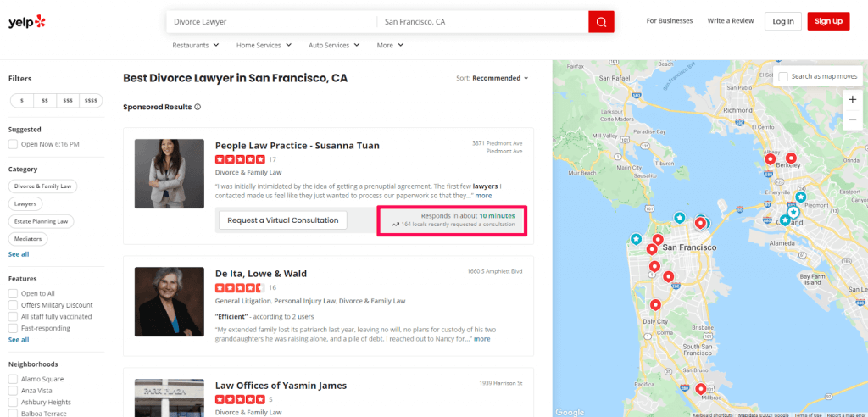
Task: Select the $$ price filter
Action: pyautogui.click(x=45, y=100)
